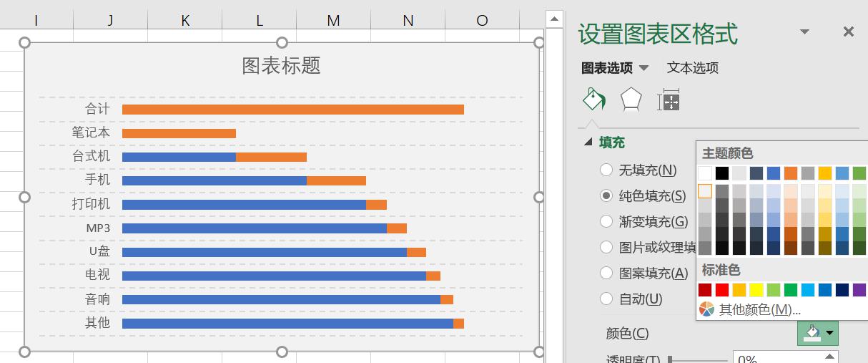Select the U盘 axis label
This screenshot has height=363, width=868.
(x=99, y=252)
